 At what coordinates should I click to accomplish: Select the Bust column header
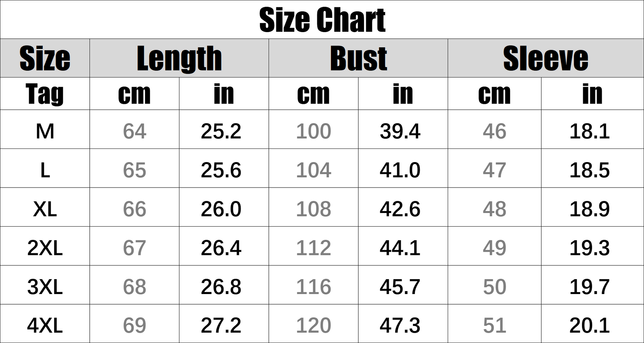[x=358, y=59]
